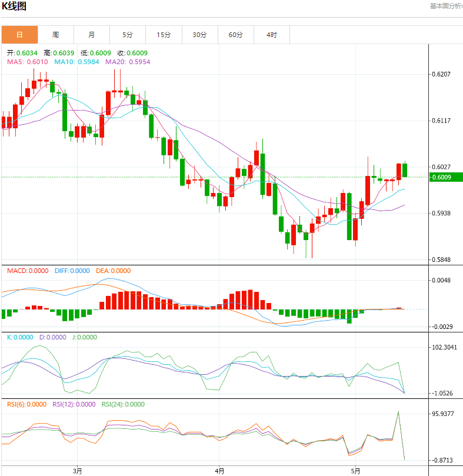The image size is (463, 476).
Task: Switch to the 4时 chart tab
Action: point(271,35)
